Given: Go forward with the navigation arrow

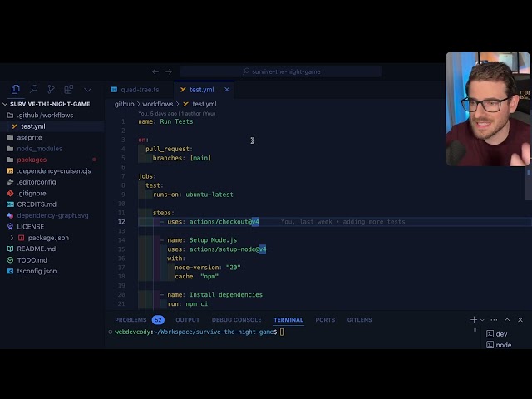Looking at the screenshot, I should [x=169, y=71].
